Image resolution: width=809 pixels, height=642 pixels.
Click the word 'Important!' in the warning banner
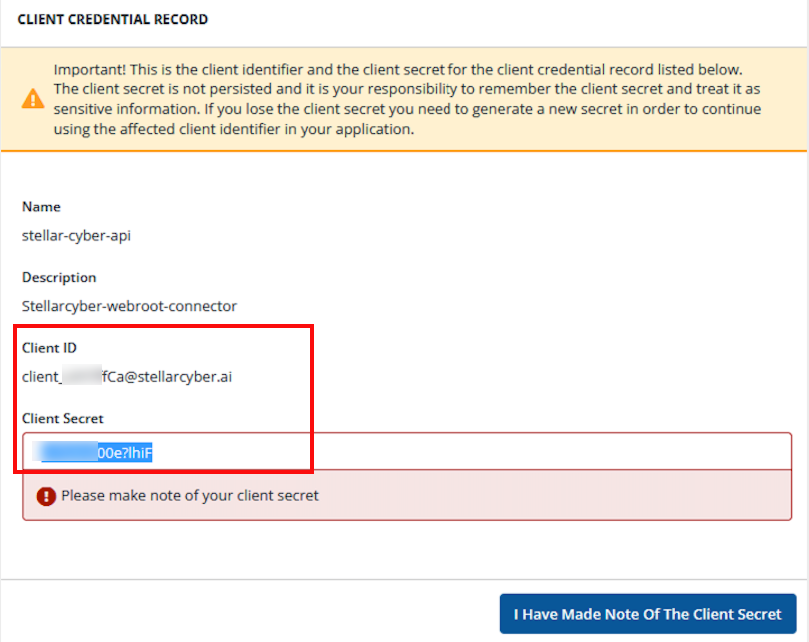89,70
